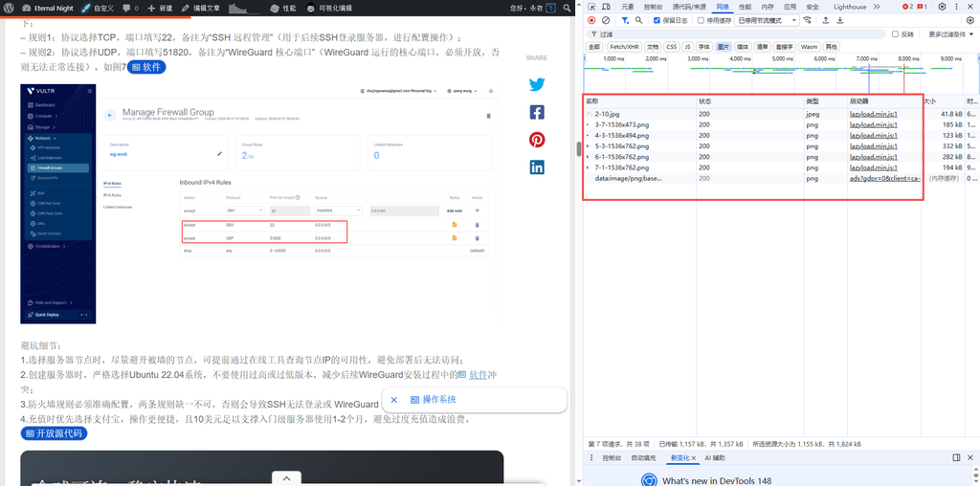Image resolution: width=980 pixels, height=486 pixels.
Task: Open Eternal Night site menu
Action: click(48, 8)
